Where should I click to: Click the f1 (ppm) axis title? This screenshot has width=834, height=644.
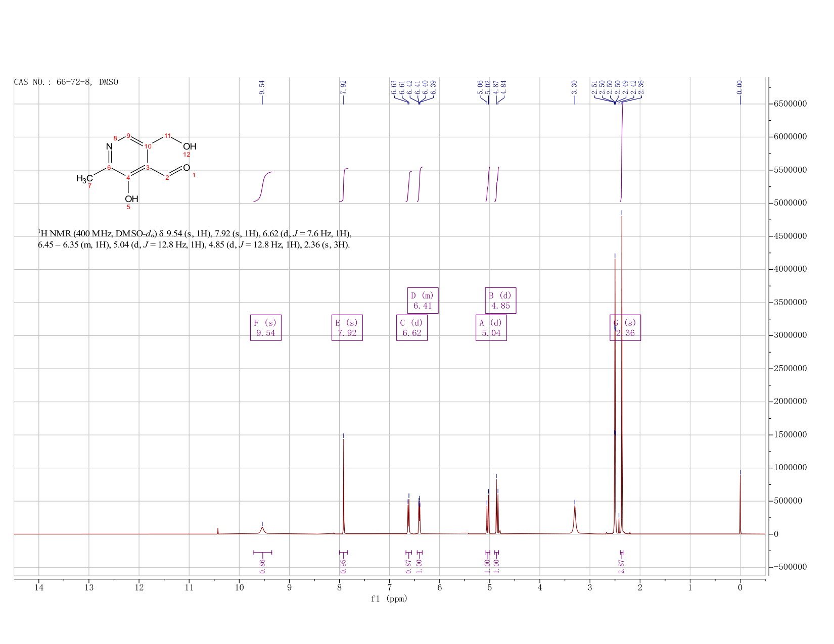coord(389,599)
